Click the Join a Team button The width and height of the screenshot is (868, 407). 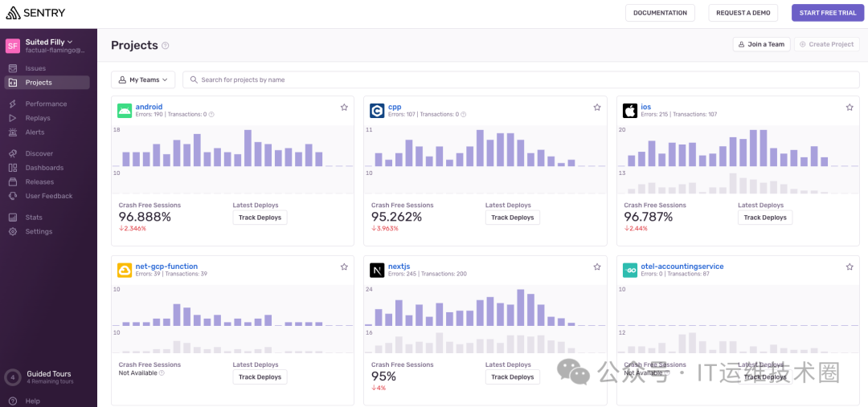point(761,44)
